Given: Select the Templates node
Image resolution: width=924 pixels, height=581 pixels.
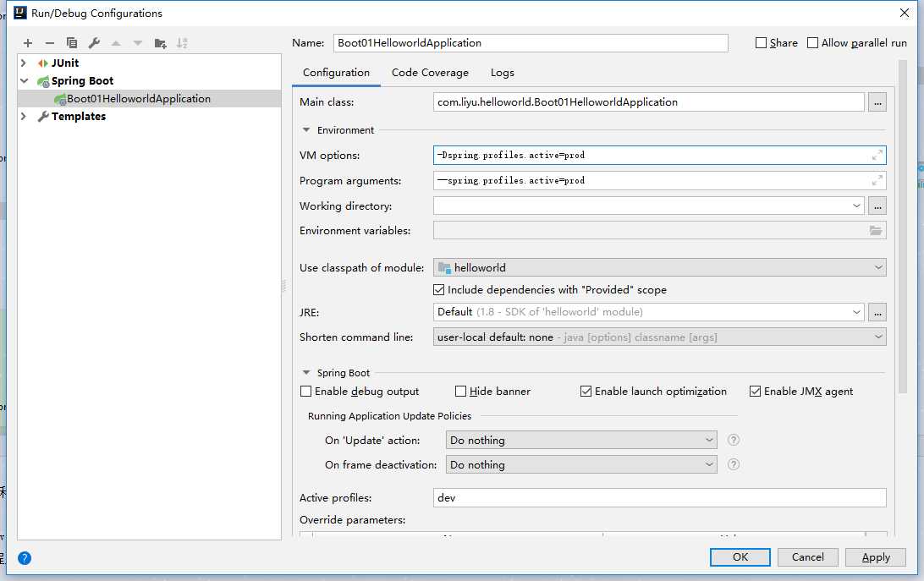Looking at the screenshot, I should (x=79, y=116).
